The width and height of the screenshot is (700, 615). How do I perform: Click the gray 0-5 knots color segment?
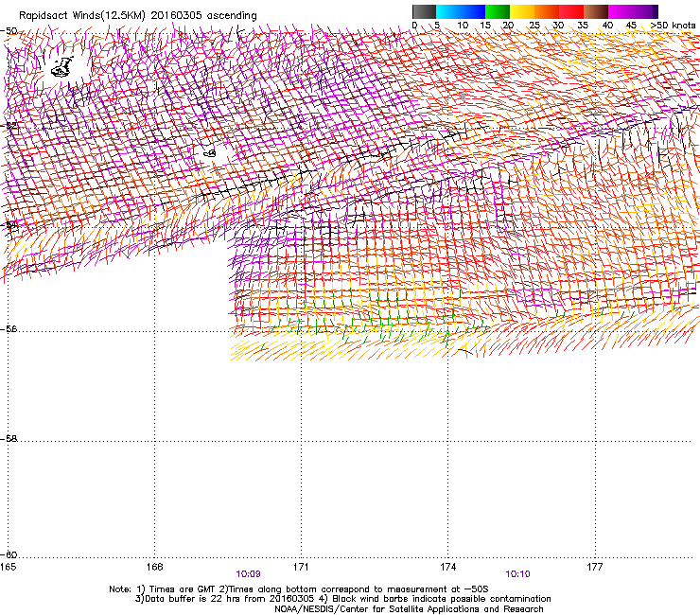424,11
